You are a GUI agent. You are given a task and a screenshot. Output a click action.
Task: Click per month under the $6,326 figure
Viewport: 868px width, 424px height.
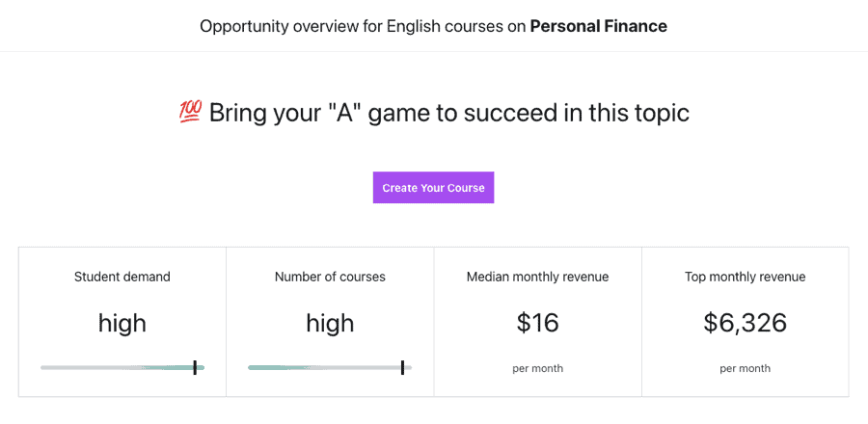(745, 368)
